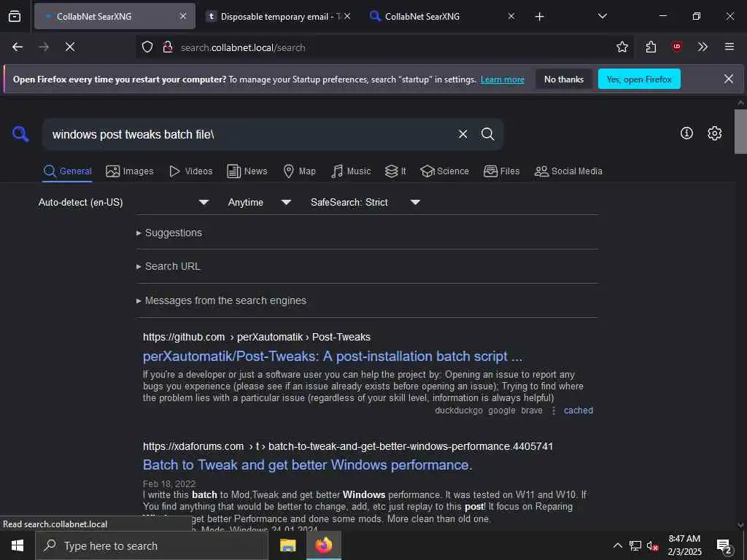This screenshot has height=560, width=747.
Task: Open the notification center icon
Action: [x=724, y=546]
